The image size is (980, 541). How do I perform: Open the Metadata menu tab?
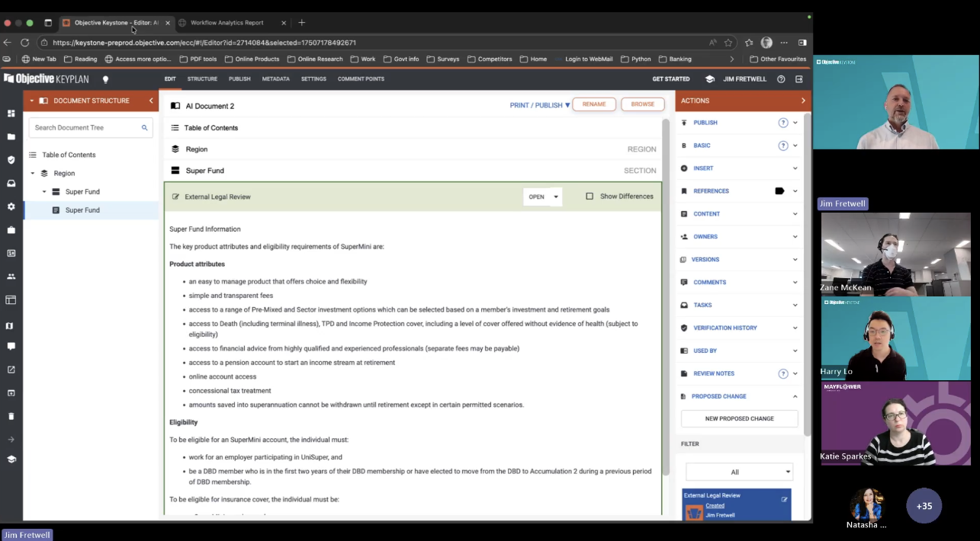(x=275, y=79)
